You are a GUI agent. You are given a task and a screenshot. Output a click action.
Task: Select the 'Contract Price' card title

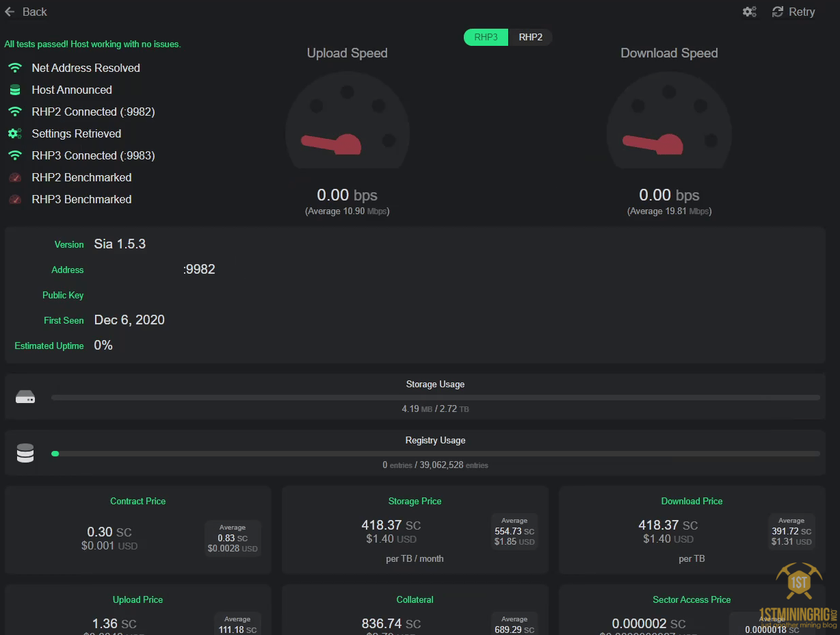coord(138,502)
